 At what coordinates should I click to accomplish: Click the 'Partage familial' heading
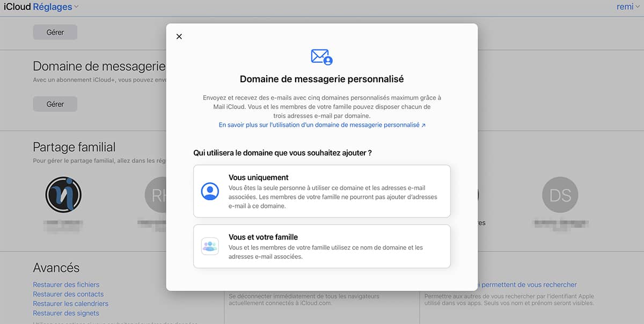coord(74,147)
